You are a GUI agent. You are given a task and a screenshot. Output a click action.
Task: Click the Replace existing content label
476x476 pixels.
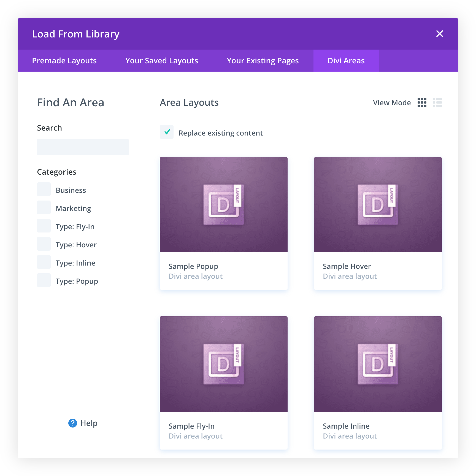click(221, 133)
